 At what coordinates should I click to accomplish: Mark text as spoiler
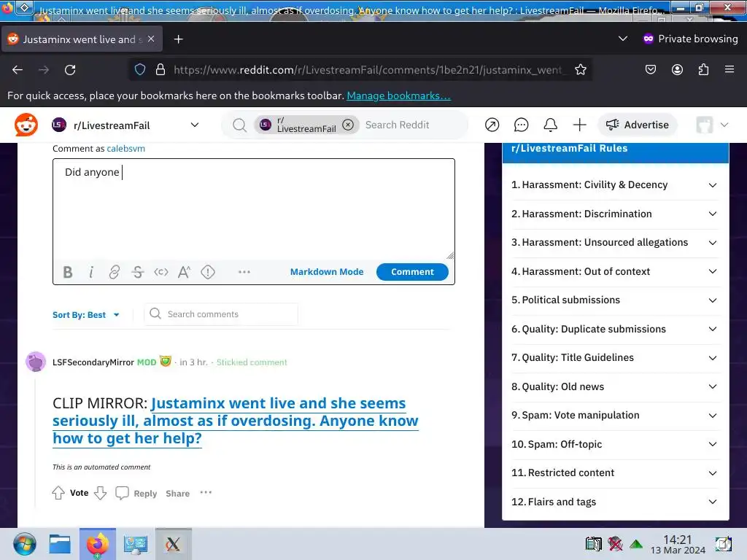(208, 272)
